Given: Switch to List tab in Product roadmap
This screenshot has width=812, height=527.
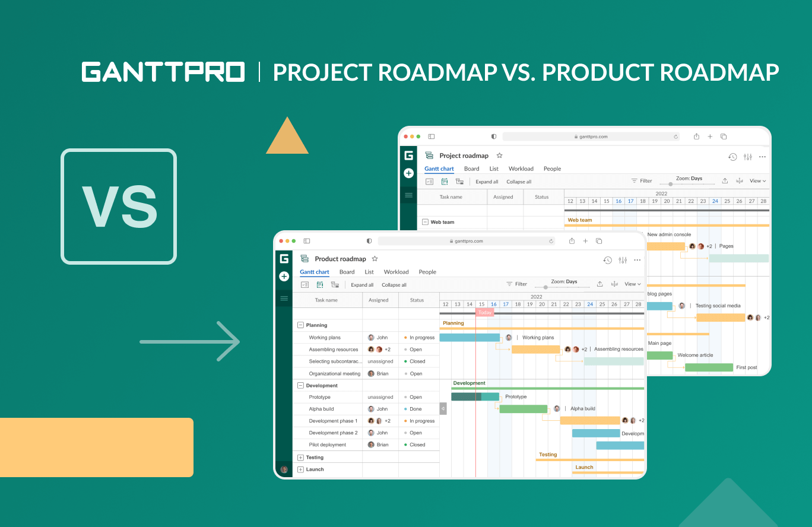Looking at the screenshot, I should pyautogui.click(x=369, y=272).
